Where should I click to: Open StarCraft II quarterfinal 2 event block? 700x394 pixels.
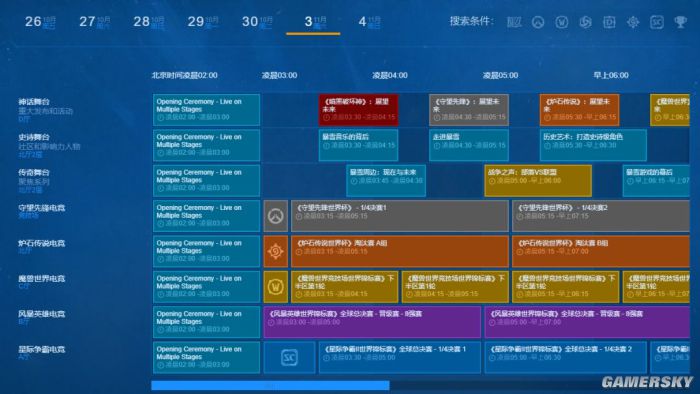pos(566,357)
